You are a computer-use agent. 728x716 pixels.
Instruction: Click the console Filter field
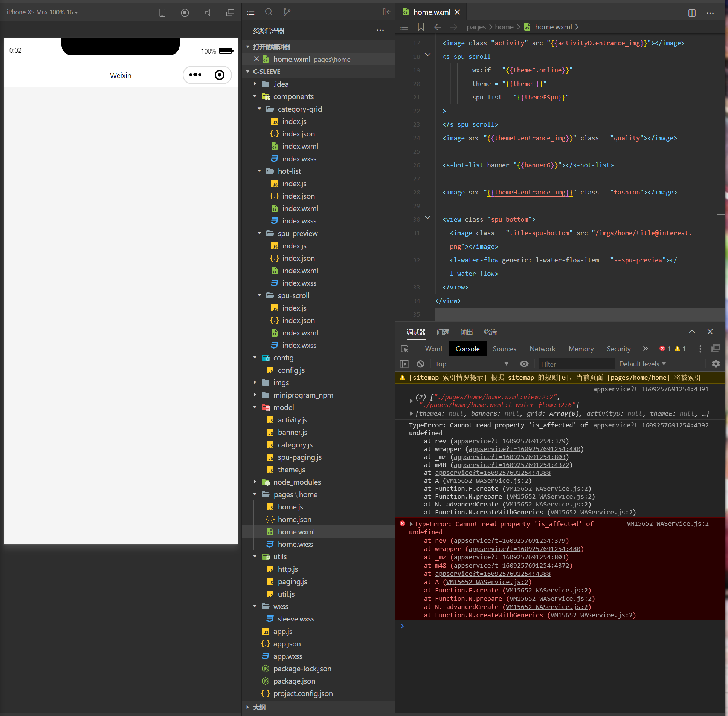(576, 364)
